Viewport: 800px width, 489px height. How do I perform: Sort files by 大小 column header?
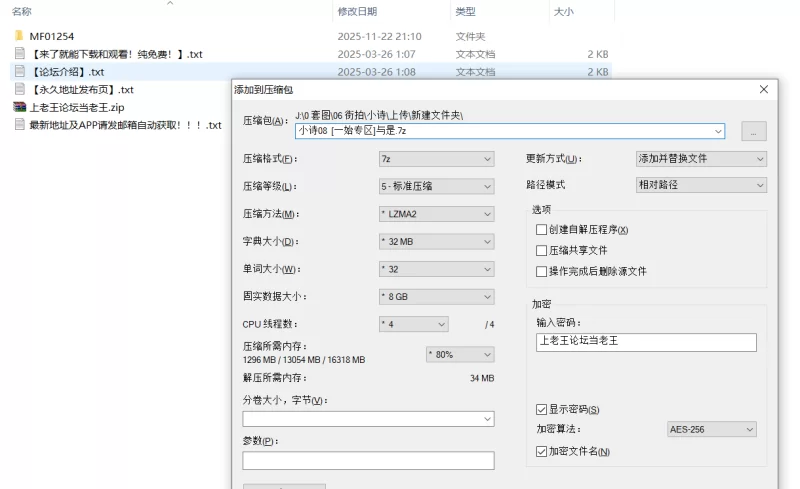(563, 12)
